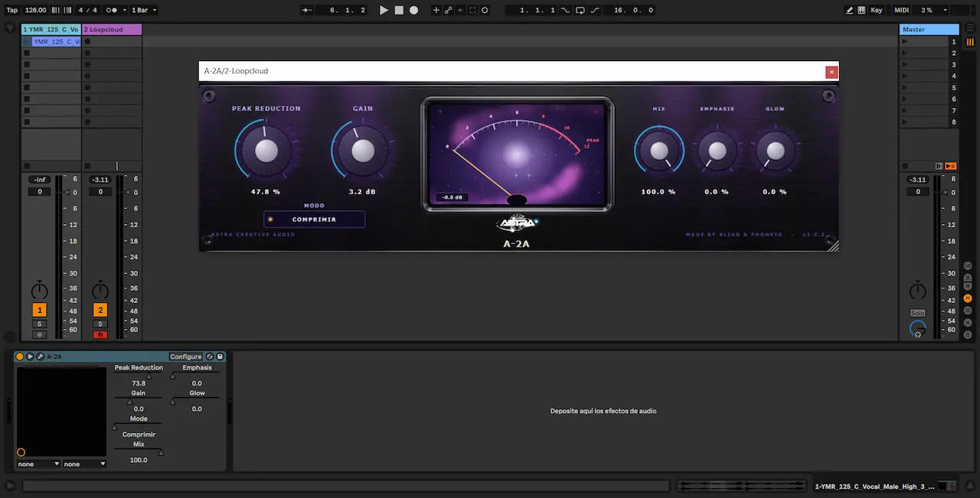Arm the Arrangement Record button
This screenshot has height=498, width=980.
[x=413, y=10]
